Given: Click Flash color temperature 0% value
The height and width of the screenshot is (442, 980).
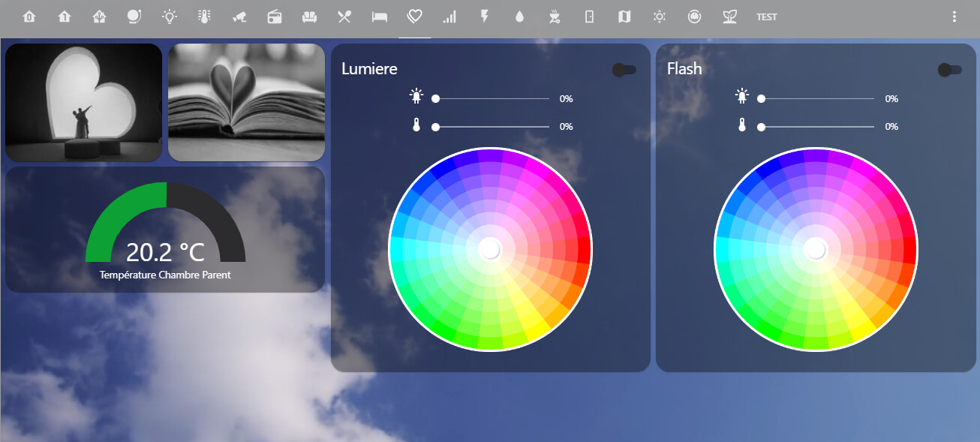Looking at the screenshot, I should pos(891,127).
